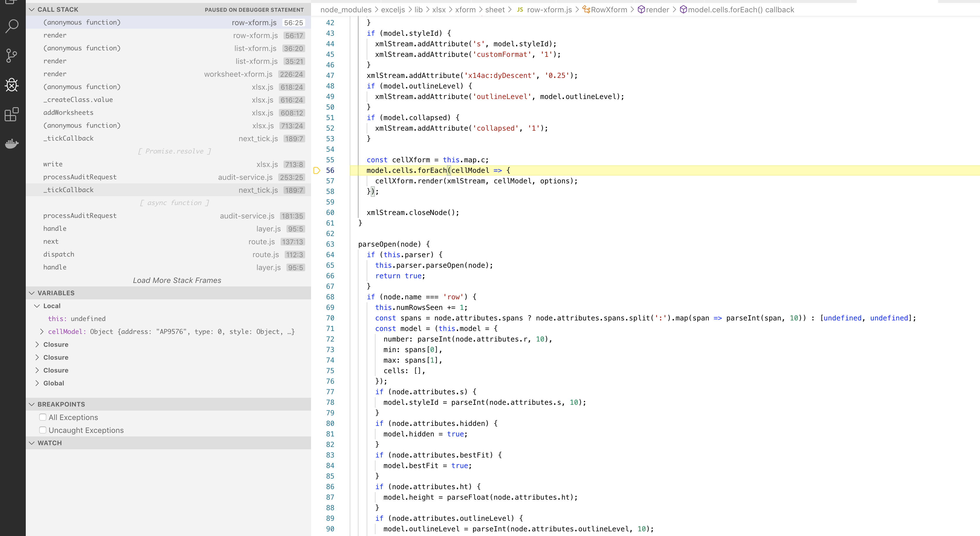Open the Search view in the activity bar
This screenshot has width=980, height=536.
tap(12, 26)
